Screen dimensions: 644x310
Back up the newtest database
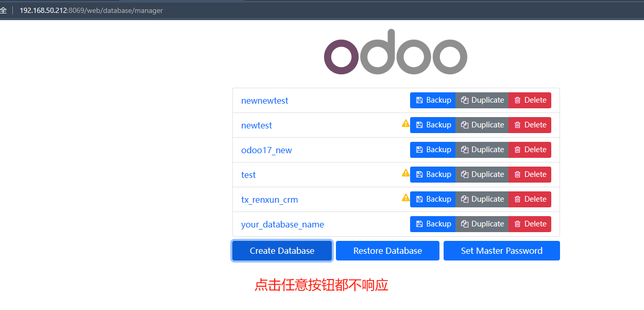[x=433, y=125]
